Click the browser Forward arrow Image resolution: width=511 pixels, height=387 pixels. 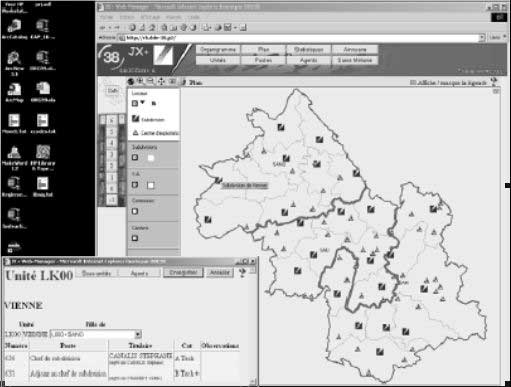(117, 27)
